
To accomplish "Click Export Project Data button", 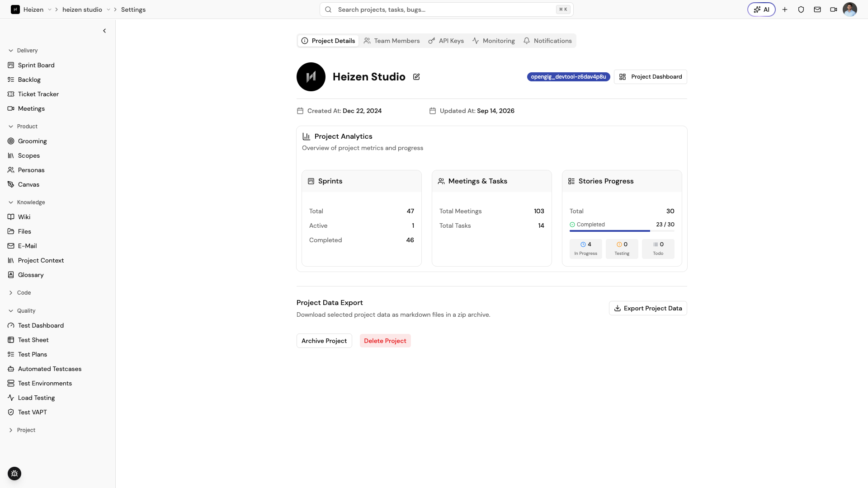I will [x=648, y=308].
